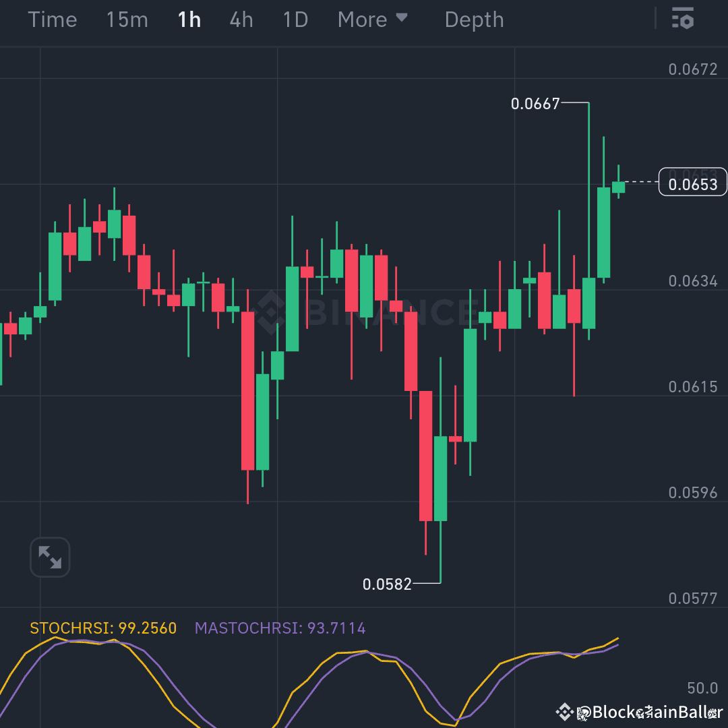Image resolution: width=728 pixels, height=728 pixels.
Task: Click the active 1h interval
Action: point(189,20)
